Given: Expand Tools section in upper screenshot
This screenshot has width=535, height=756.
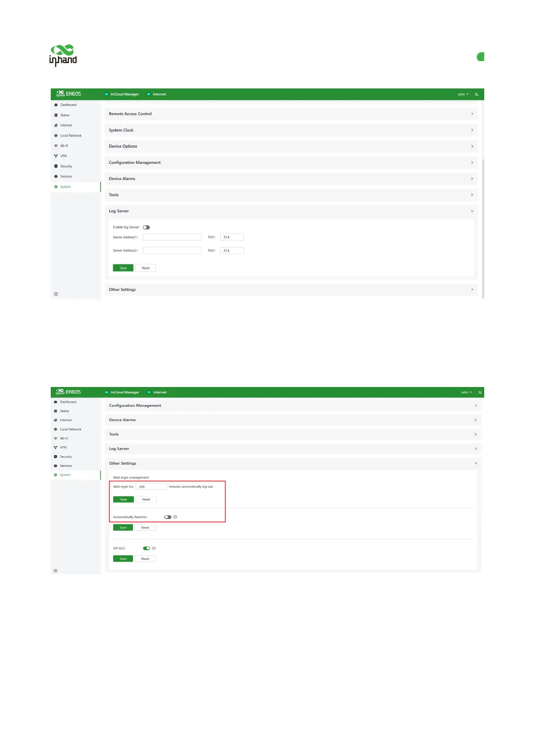Looking at the screenshot, I should [x=291, y=195].
